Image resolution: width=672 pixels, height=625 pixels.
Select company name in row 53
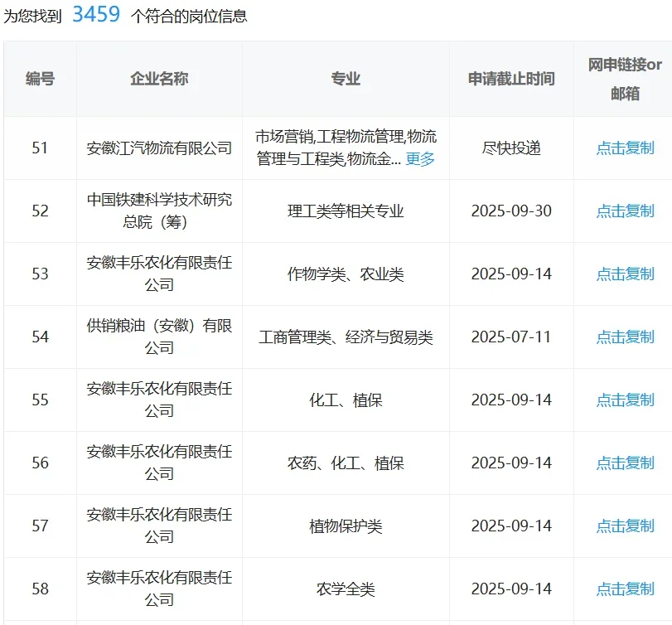click(159, 274)
